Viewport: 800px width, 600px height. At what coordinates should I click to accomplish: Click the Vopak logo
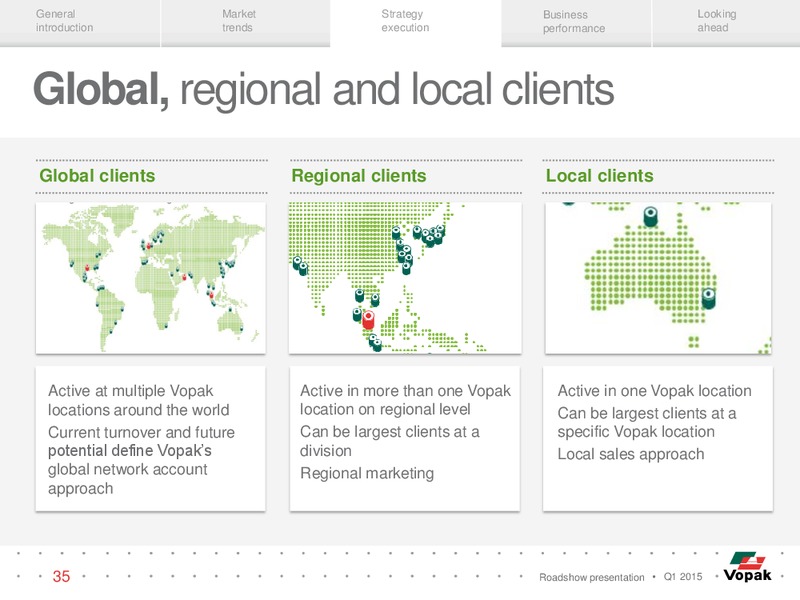(x=747, y=567)
